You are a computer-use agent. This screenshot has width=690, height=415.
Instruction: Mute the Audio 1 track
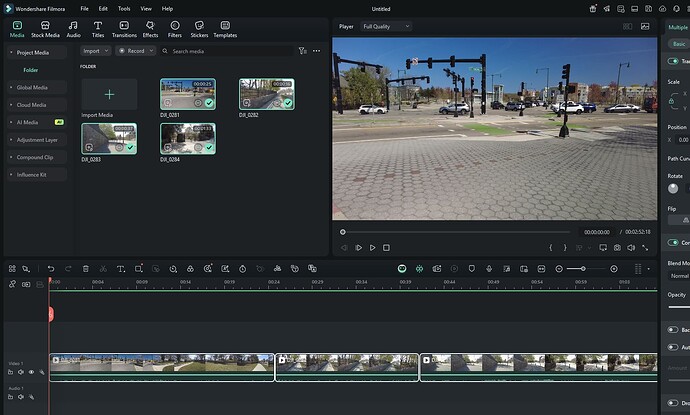click(21, 397)
